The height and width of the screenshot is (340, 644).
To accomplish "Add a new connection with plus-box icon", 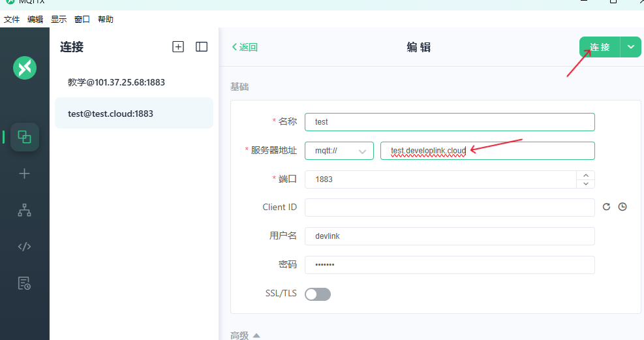I will (x=178, y=47).
